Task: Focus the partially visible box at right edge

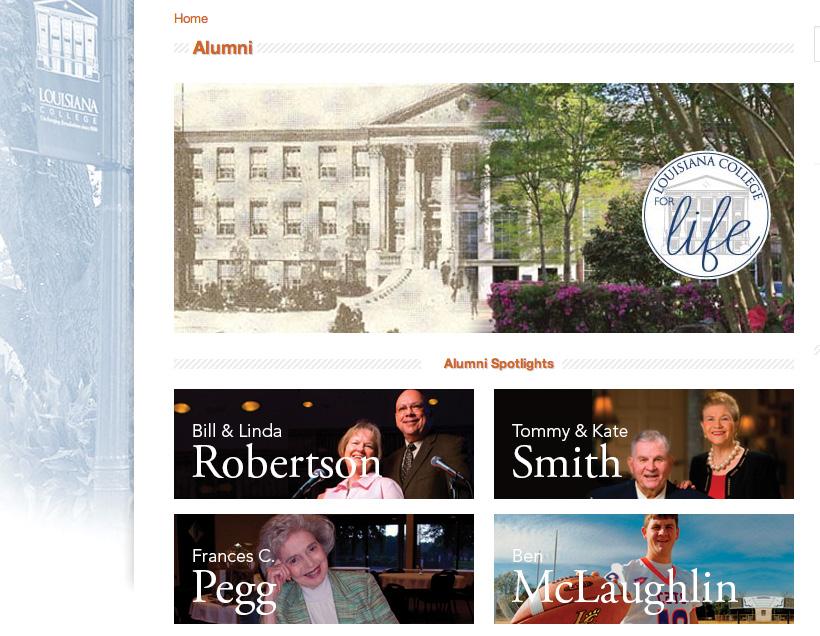Action: tap(817, 44)
